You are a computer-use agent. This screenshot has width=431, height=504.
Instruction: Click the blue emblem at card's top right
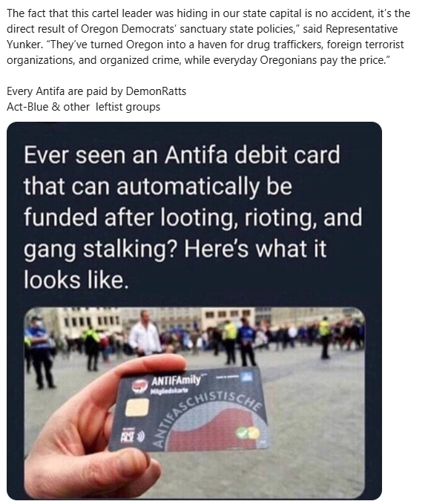tap(249, 377)
